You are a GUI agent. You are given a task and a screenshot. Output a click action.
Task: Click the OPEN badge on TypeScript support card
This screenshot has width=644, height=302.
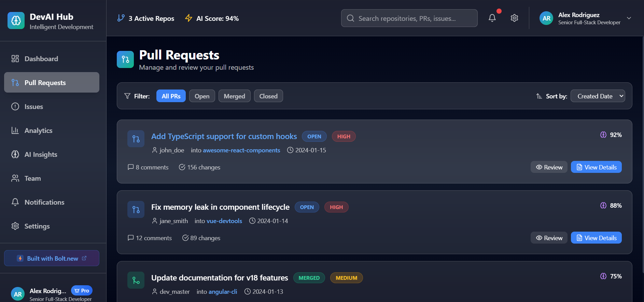pyautogui.click(x=314, y=136)
